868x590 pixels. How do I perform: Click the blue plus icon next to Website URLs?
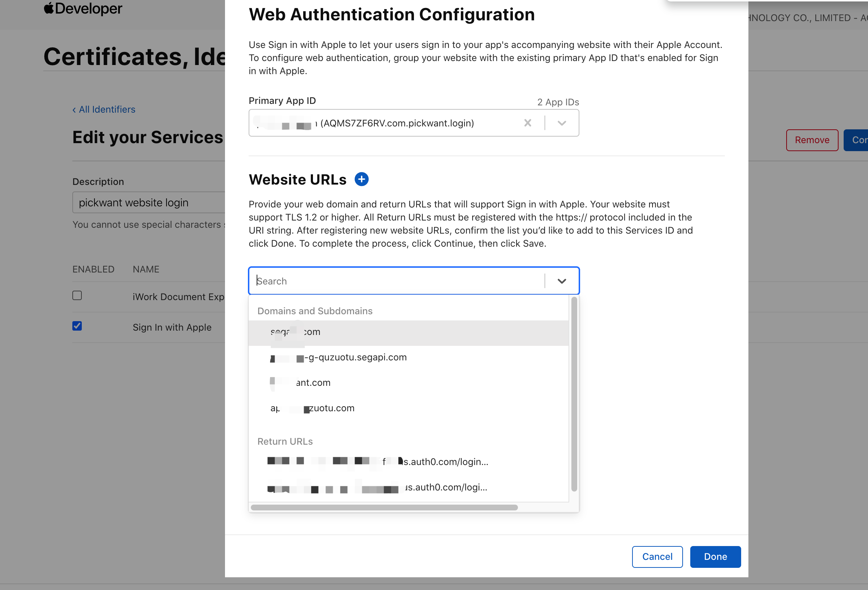pos(361,179)
